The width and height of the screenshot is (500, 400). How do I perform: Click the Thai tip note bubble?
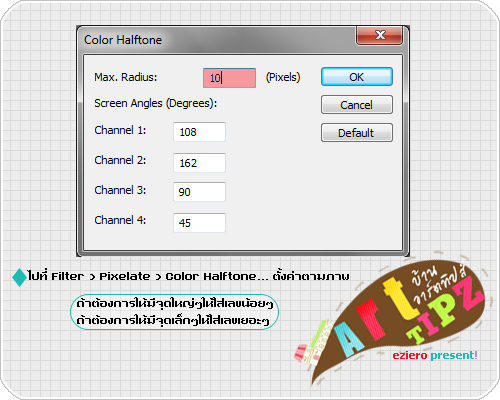click(x=175, y=312)
